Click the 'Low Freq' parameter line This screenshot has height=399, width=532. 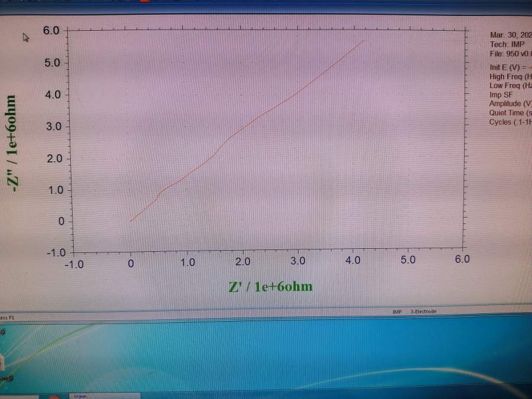pyautogui.click(x=511, y=86)
